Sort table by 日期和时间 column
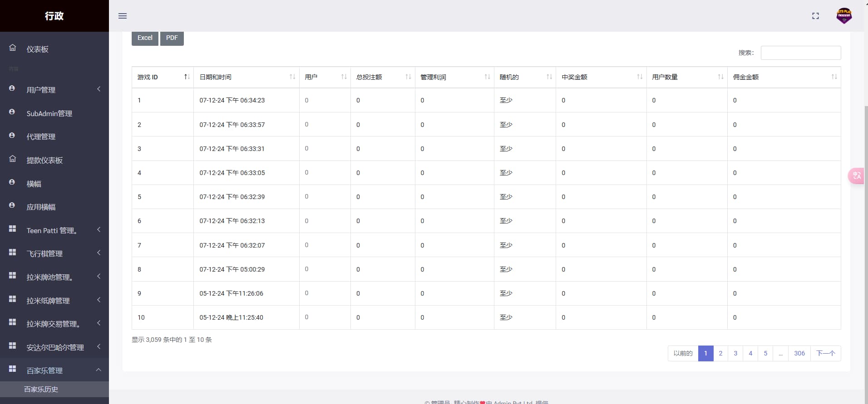This screenshot has height=404, width=868. (x=246, y=77)
